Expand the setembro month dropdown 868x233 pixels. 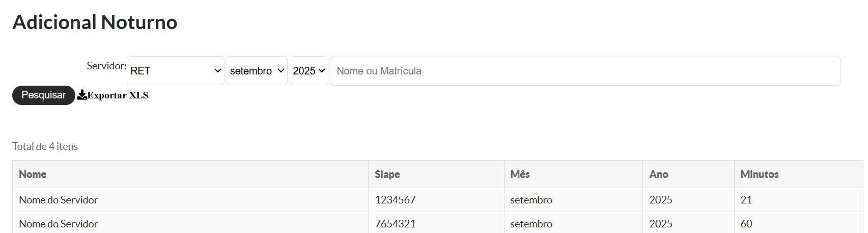(257, 71)
